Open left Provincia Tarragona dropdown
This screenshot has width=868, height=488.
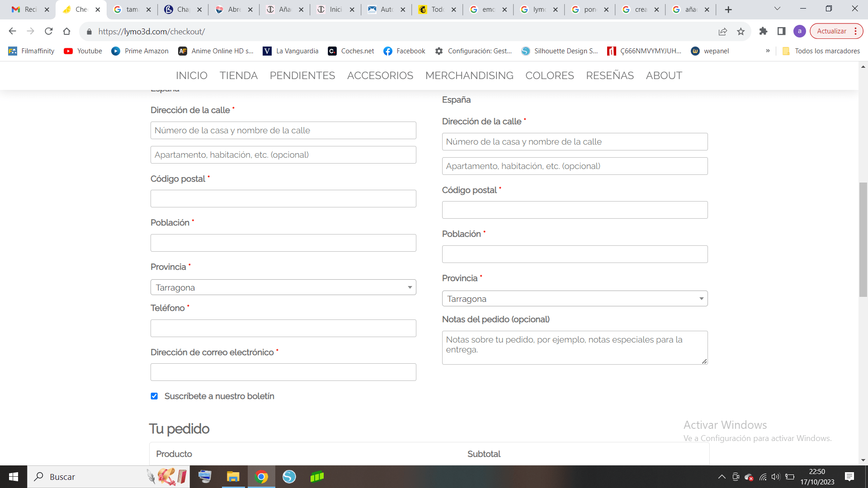pos(283,287)
